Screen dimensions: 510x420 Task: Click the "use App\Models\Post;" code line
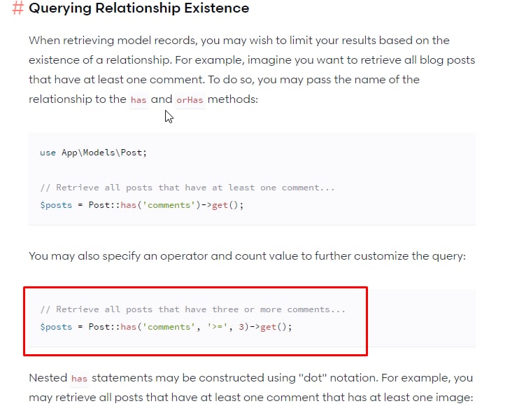click(94, 153)
